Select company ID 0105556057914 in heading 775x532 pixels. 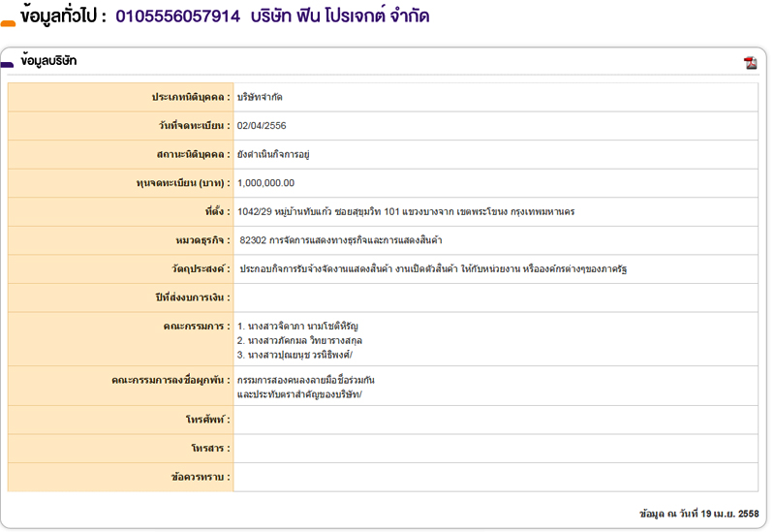click(x=178, y=16)
